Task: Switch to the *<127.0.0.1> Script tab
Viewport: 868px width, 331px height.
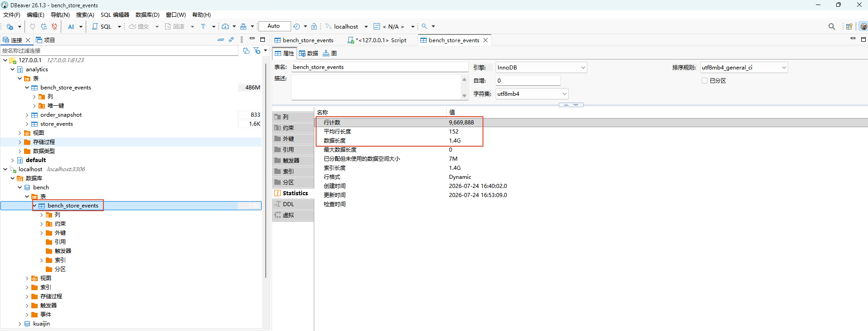Action: click(x=377, y=40)
